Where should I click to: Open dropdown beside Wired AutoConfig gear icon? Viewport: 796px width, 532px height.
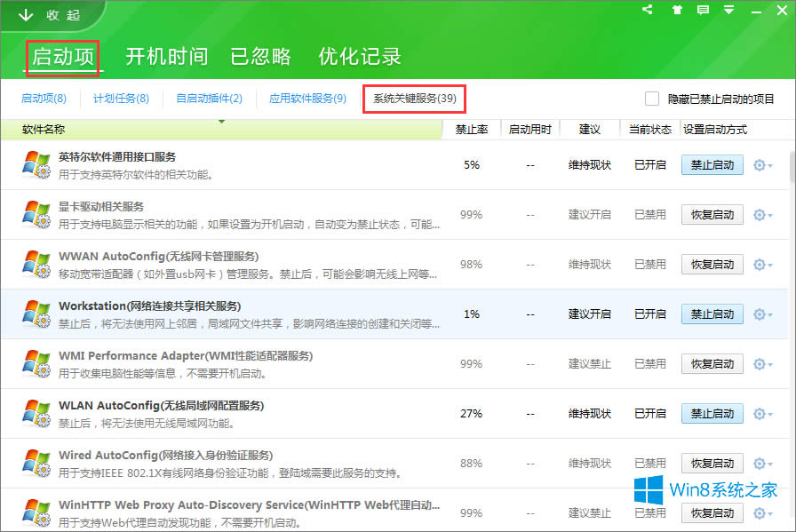(769, 463)
